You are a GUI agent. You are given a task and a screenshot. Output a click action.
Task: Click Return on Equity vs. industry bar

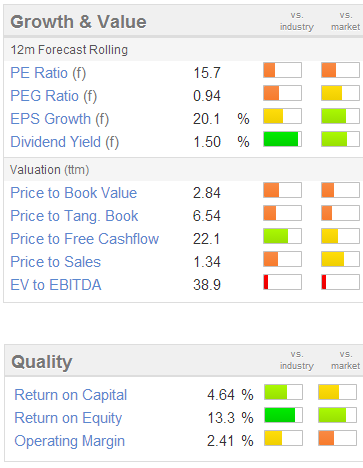tap(283, 415)
